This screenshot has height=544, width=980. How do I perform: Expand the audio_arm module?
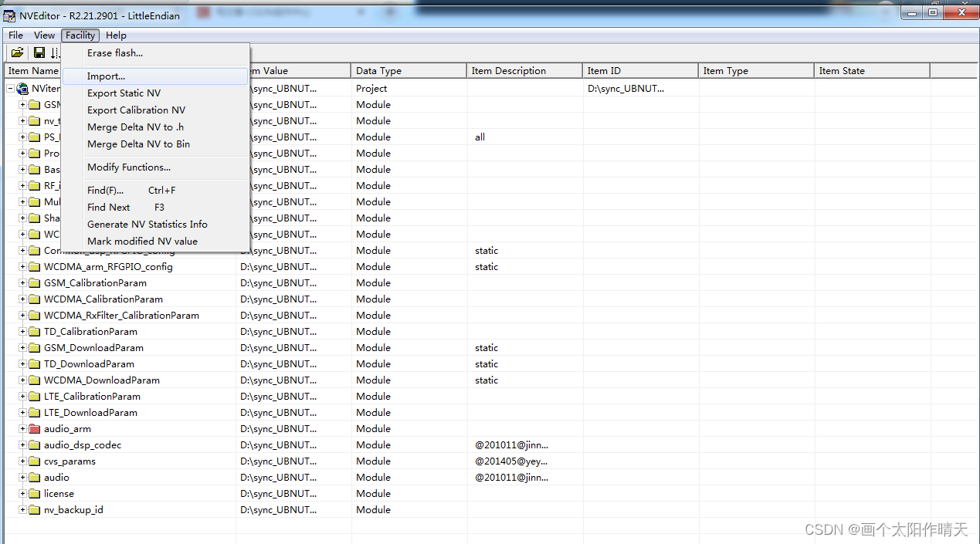pos(22,429)
